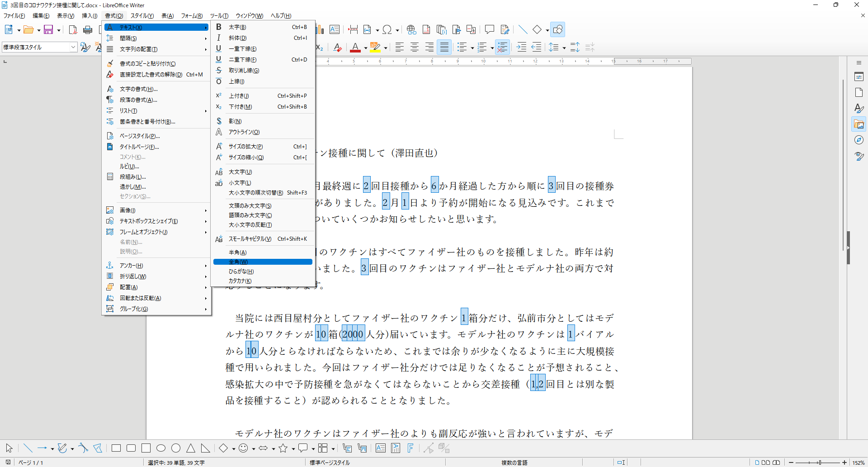Screen dimensions: 868x467
Task: Toggle justified alignment
Action: click(x=444, y=47)
